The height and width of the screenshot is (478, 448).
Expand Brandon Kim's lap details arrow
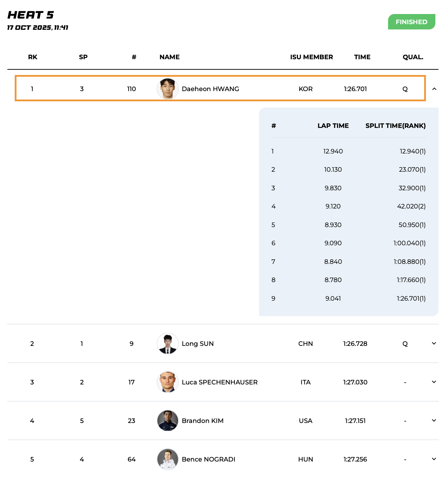pyautogui.click(x=434, y=421)
